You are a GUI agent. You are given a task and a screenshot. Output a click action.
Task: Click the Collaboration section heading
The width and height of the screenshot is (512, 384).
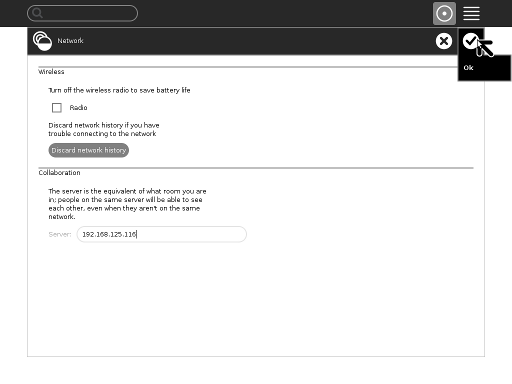59,173
